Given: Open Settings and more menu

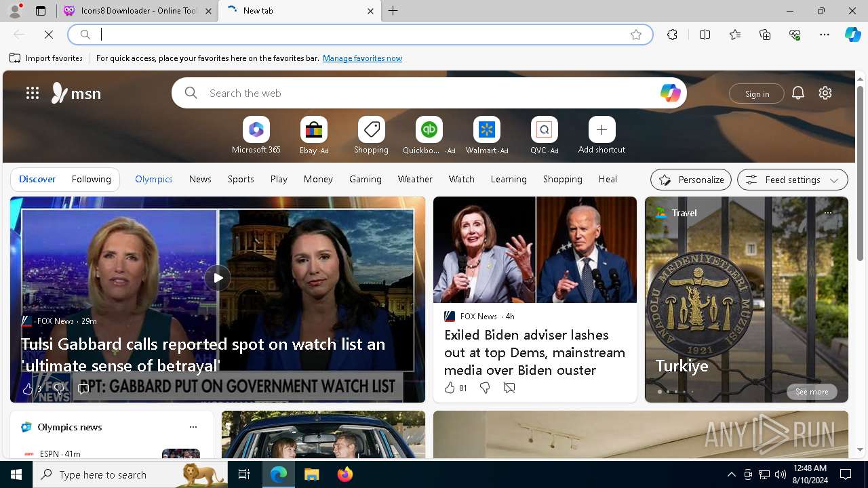Looking at the screenshot, I should (825, 35).
